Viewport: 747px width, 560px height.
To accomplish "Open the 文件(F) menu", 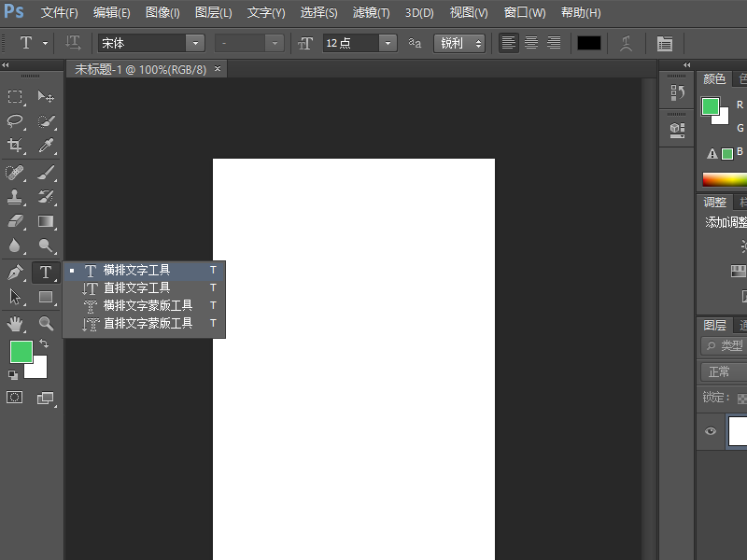I will click(x=59, y=13).
